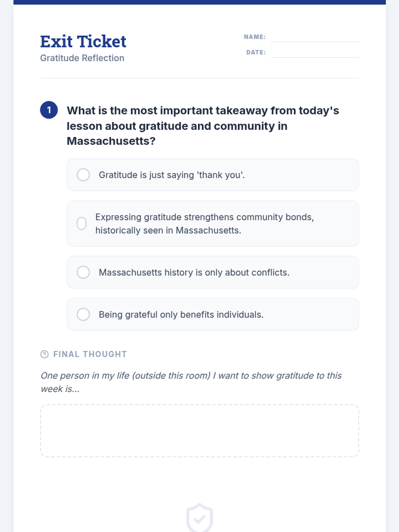
Task: Click the "DATE:" label text
Action: (x=256, y=53)
